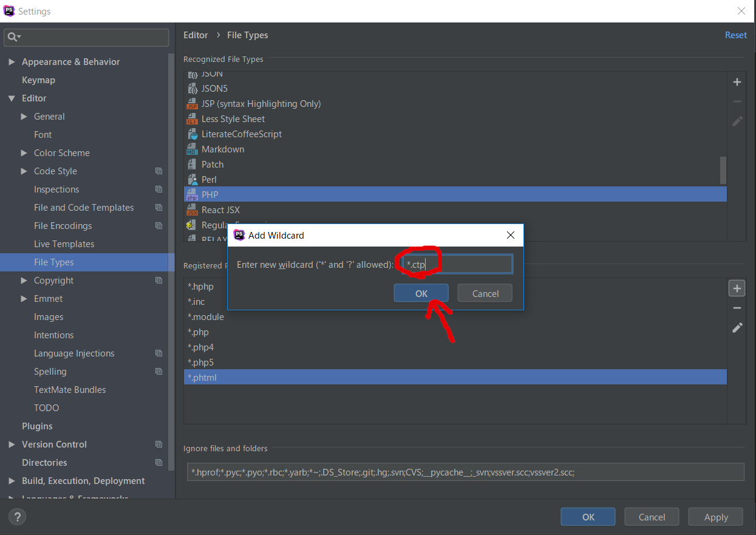Edit the registered pattern with pencil icon

point(737,328)
